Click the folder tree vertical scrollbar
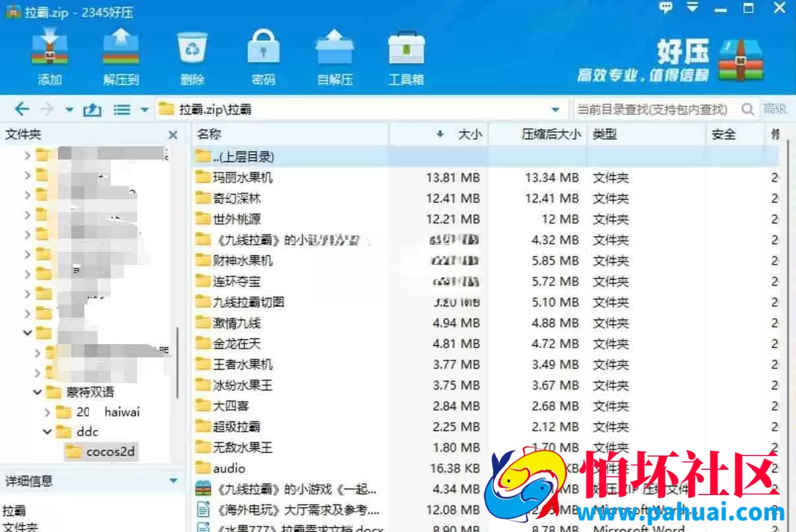 [x=177, y=363]
